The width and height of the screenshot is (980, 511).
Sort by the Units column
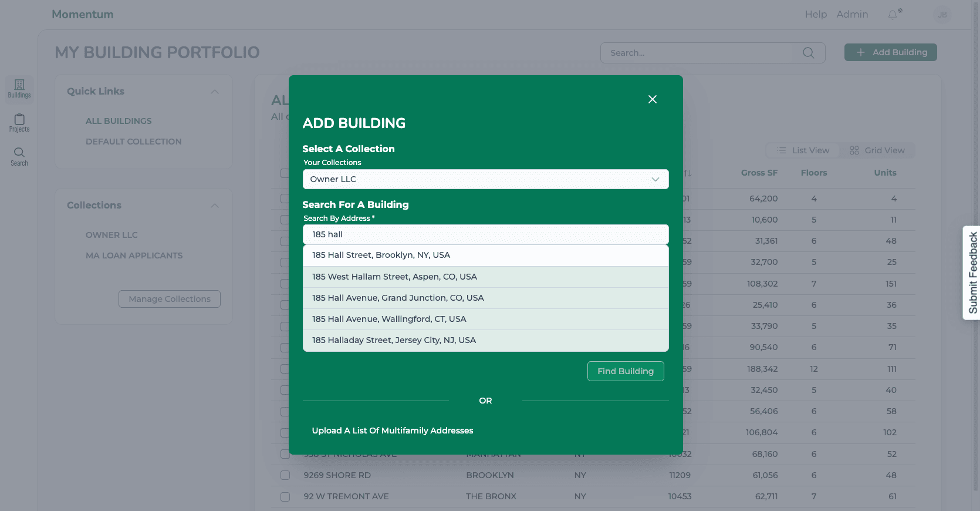(886, 173)
